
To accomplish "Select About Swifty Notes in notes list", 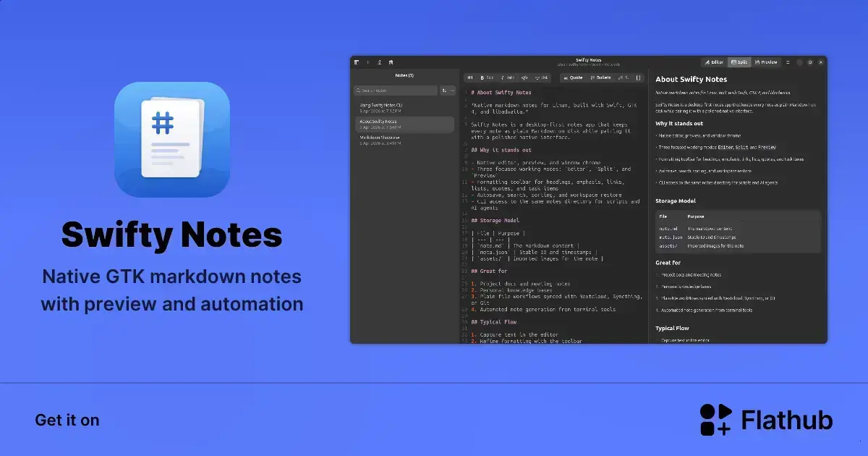I will point(404,124).
